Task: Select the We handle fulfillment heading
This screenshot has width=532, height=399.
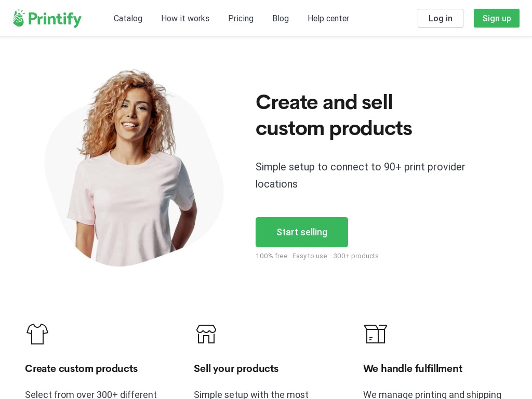Action: [x=413, y=368]
